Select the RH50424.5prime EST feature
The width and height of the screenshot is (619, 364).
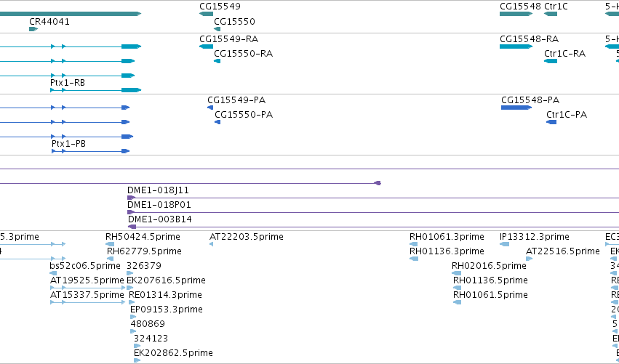click(x=110, y=244)
